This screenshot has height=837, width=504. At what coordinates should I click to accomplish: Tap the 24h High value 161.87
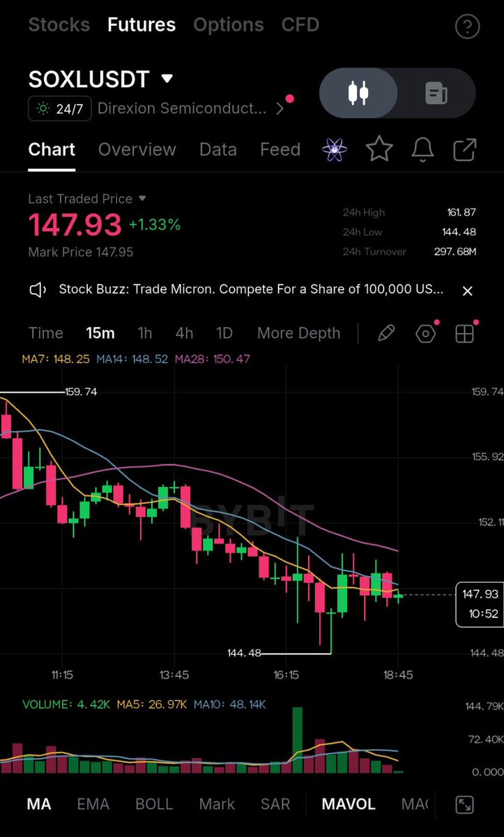pos(462,212)
